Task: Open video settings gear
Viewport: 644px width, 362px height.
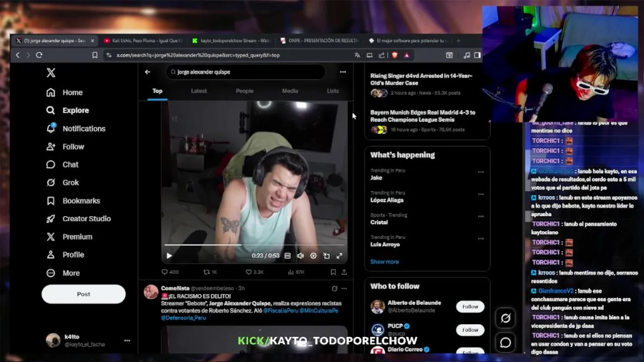Action: point(313,256)
